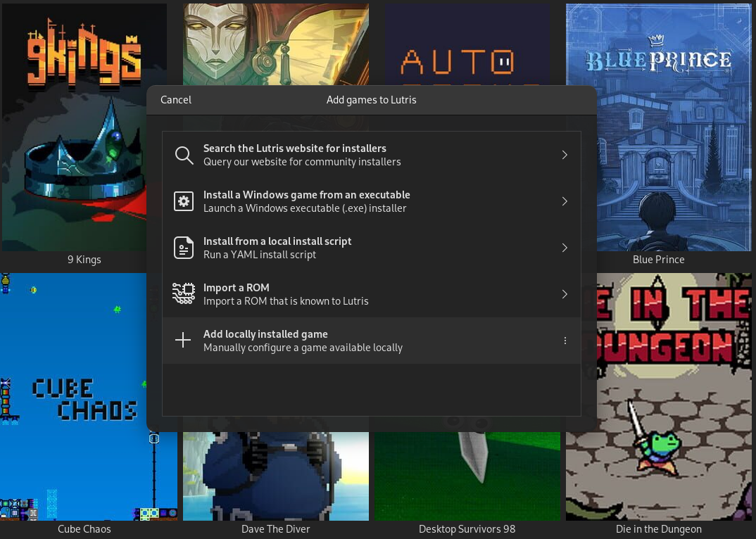Click Import a ROM that is known to Lutris

(x=285, y=301)
